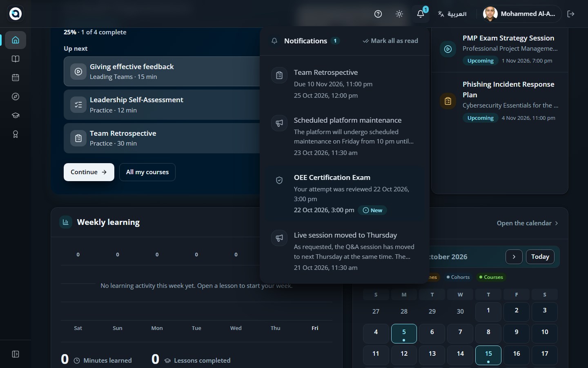The width and height of the screenshot is (588, 368).
Task: Select October 5 in the calendar
Action: pos(404,334)
